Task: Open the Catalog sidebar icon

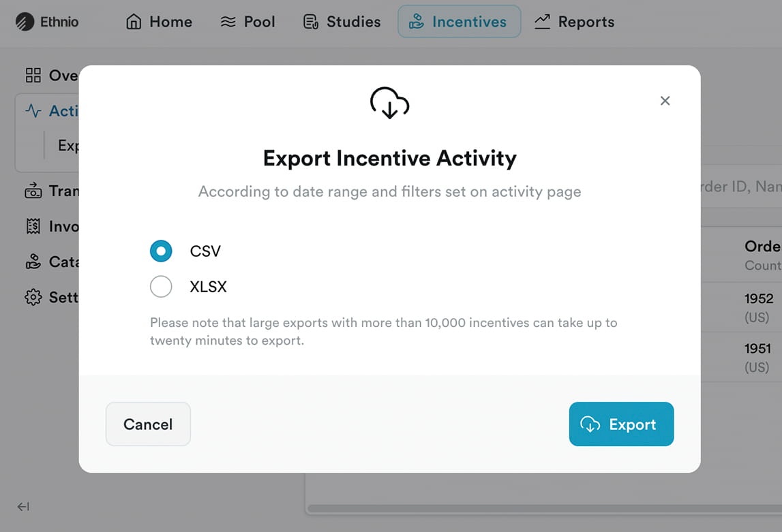Action: tap(33, 262)
